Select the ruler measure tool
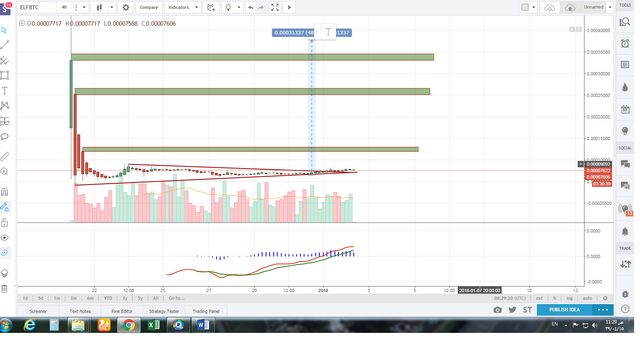The height and width of the screenshot is (360, 640). [x=4, y=156]
